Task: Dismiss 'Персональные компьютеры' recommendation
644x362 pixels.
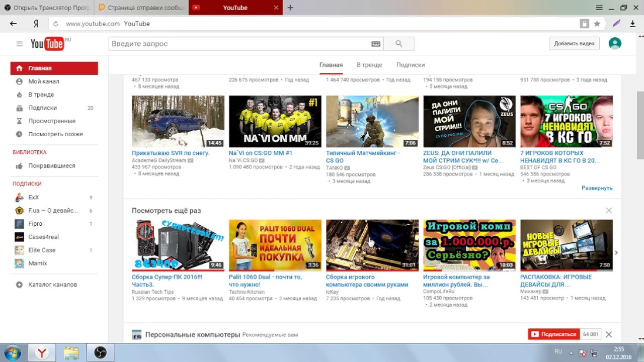Action: (609, 334)
